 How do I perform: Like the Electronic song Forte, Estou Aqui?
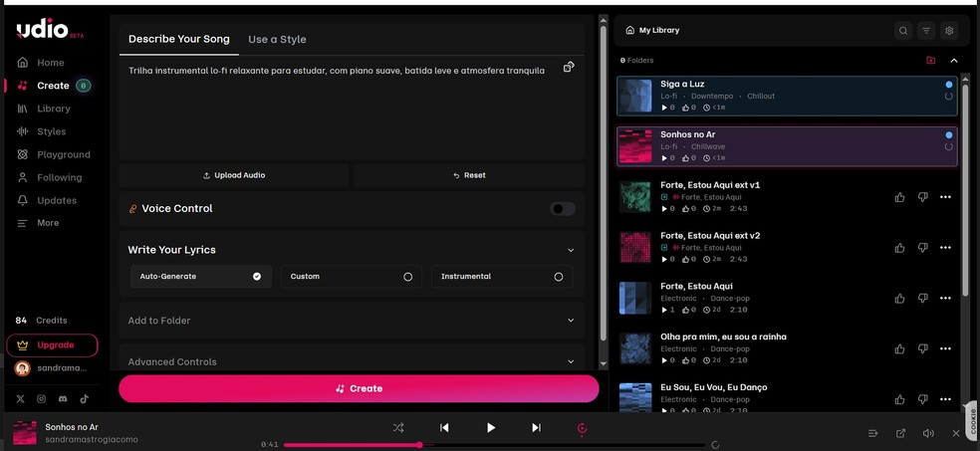coord(899,299)
